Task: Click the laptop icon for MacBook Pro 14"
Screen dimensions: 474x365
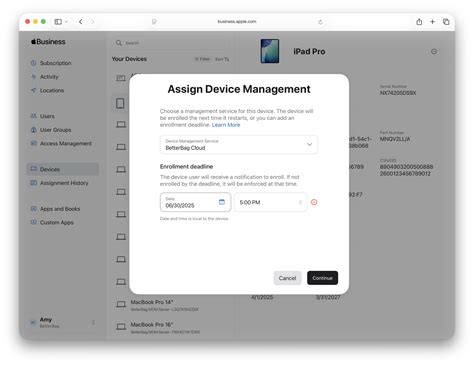Action: point(121,304)
